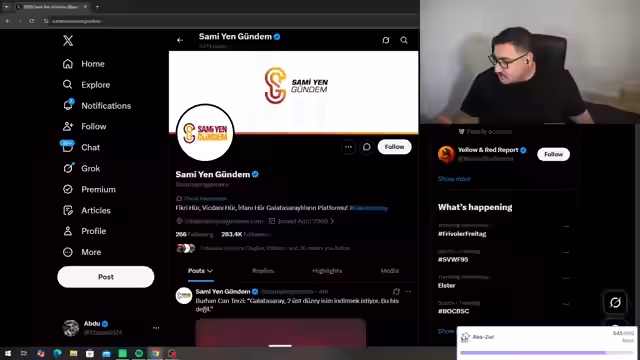Open Chat in sidebar
This screenshot has height=360, width=640.
tap(81, 147)
